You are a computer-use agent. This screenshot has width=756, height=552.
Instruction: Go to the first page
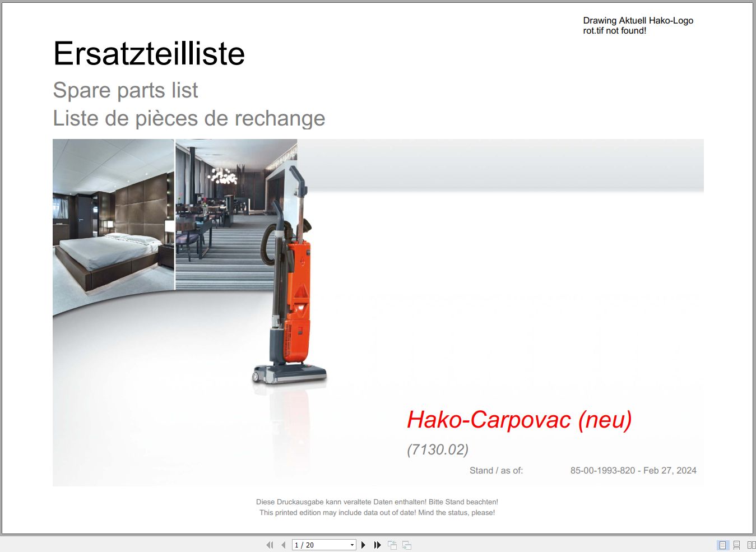[x=270, y=545]
